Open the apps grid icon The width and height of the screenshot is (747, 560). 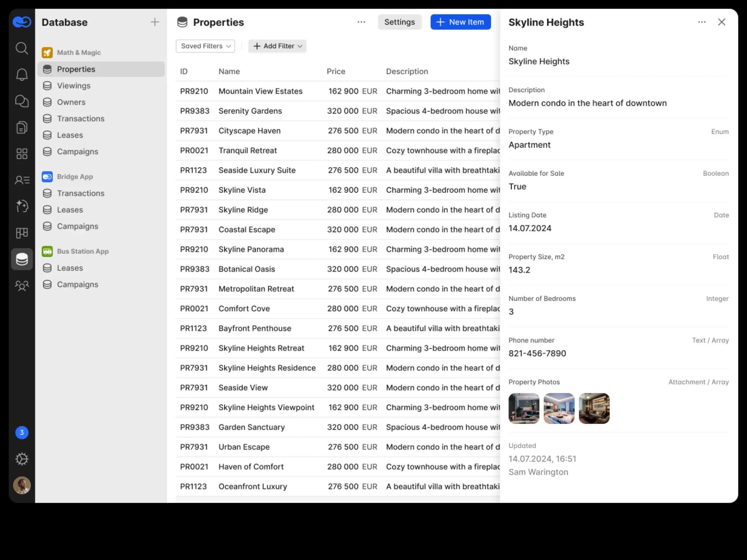pyautogui.click(x=22, y=154)
